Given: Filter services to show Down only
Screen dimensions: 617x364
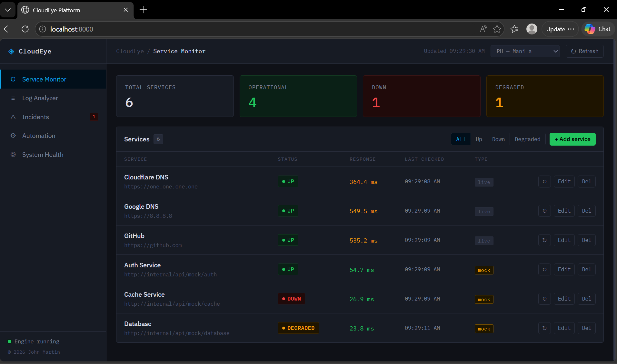Looking at the screenshot, I should [x=498, y=139].
